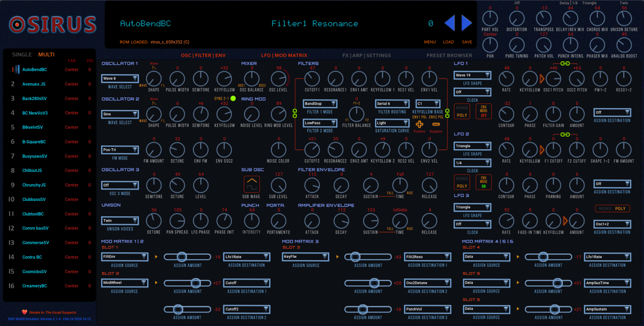This screenshot has height=326, width=644.
Task: Toggle LFO 1 Mono/Poly switch
Action: [x=462, y=111]
